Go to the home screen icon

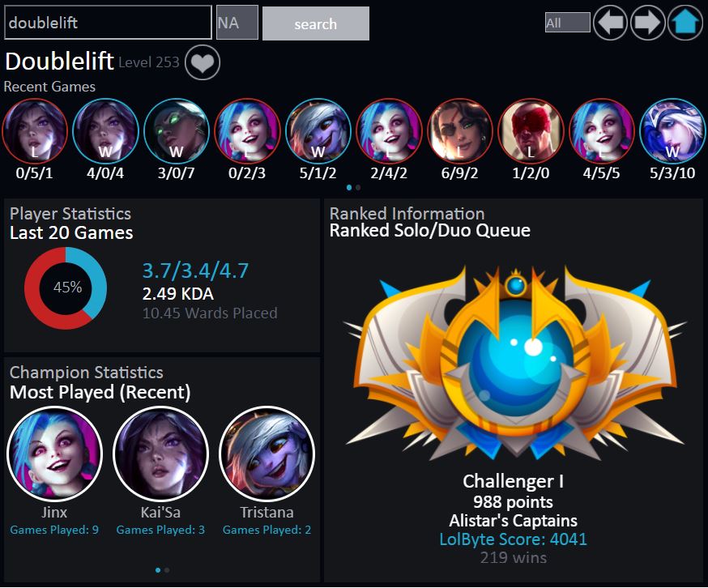point(685,23)
